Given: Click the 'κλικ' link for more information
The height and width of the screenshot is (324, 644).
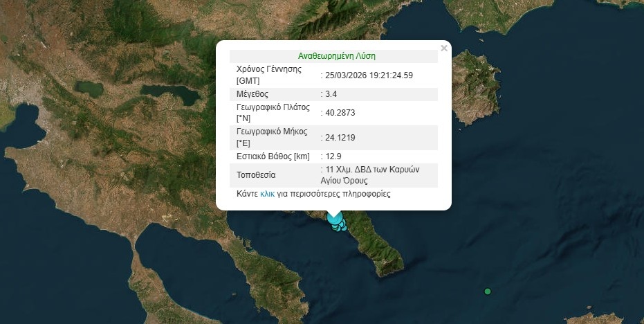Looking at the screenshot, I should pyautogui.click(x=267, y=194).
